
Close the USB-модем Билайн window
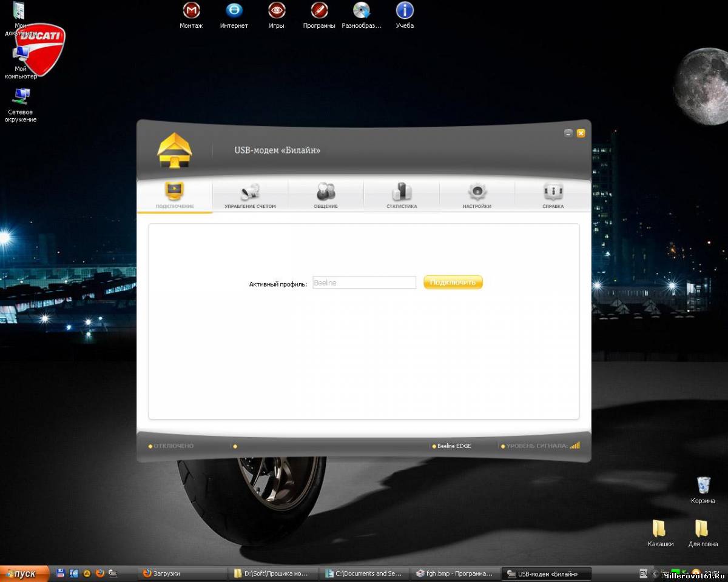[581, 133]
